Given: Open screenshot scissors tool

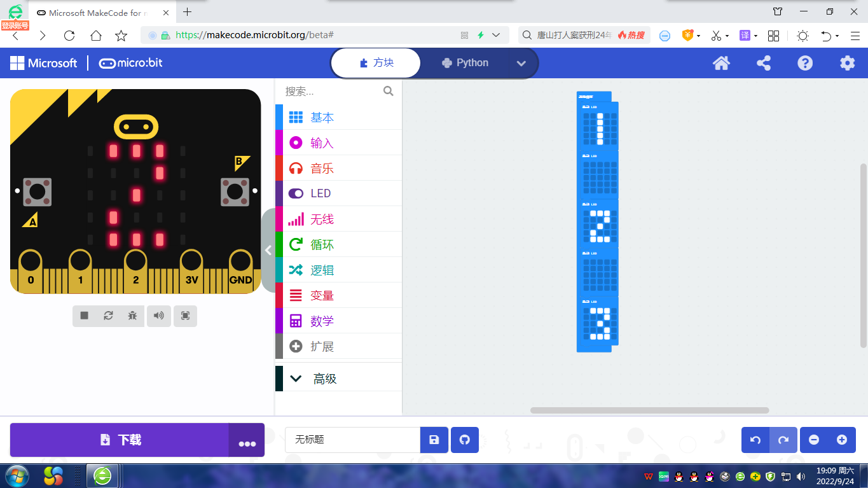Looking at the screenshot, I should (716, 36).
